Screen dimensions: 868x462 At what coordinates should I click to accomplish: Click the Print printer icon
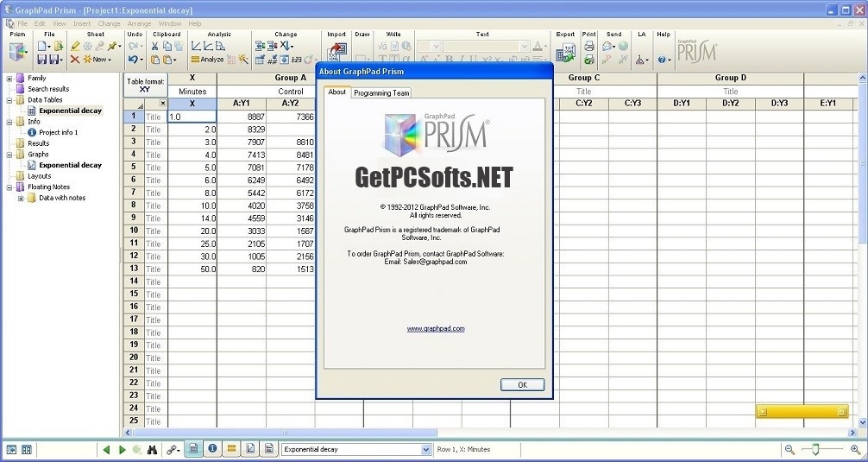[589, 46]
